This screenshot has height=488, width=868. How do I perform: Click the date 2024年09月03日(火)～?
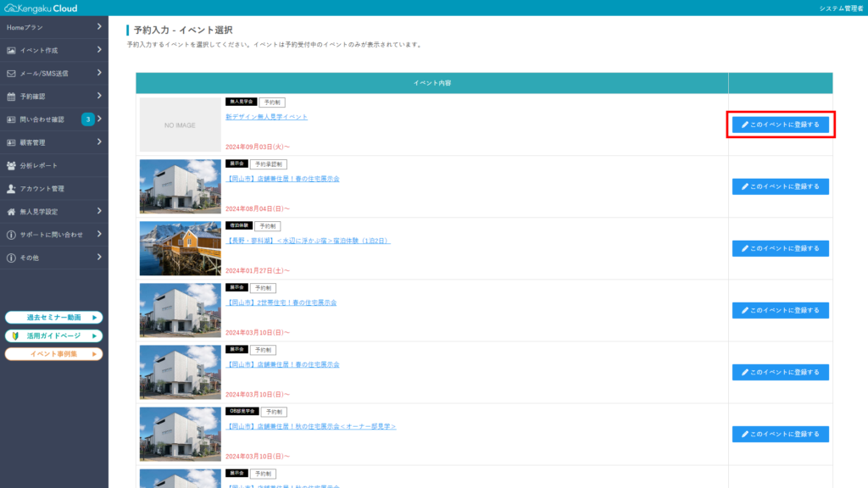[258, 147]
